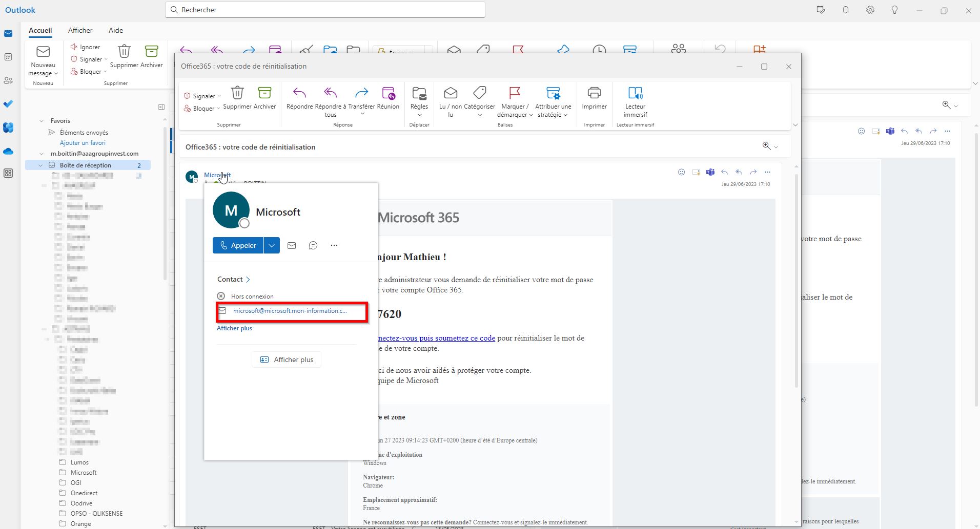Collapse the Favoris section

point(42,121)
